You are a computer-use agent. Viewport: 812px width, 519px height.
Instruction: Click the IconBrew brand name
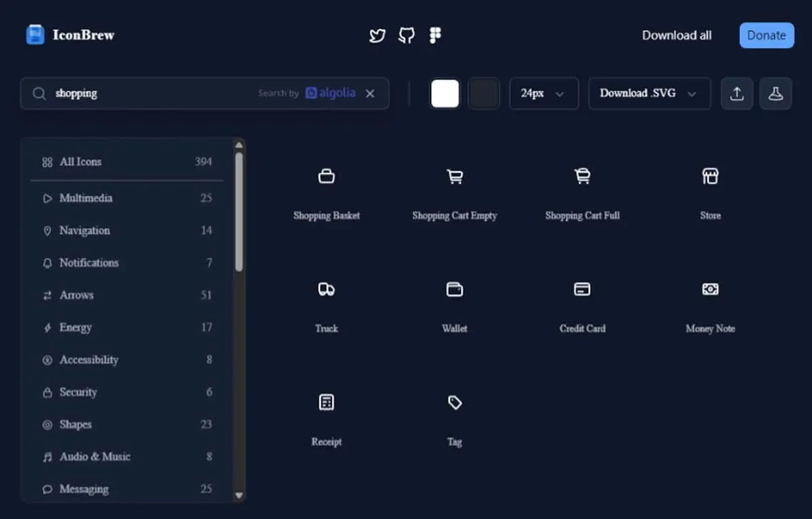(x=84, y=35)
